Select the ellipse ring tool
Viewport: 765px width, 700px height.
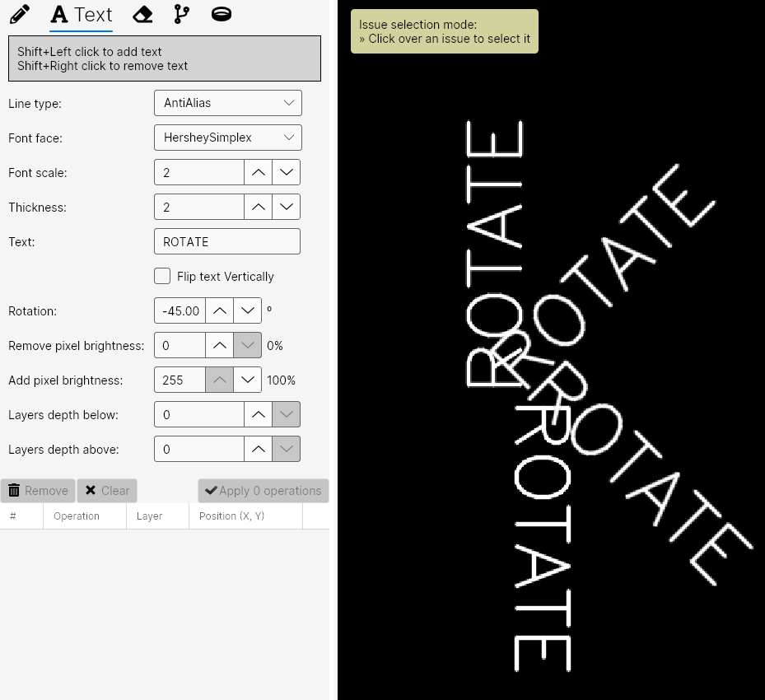point(220,14)
